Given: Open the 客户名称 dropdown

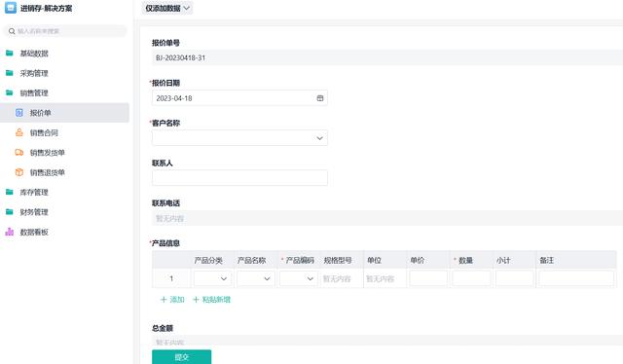Looking at the screenshot, I should [239, 138].
